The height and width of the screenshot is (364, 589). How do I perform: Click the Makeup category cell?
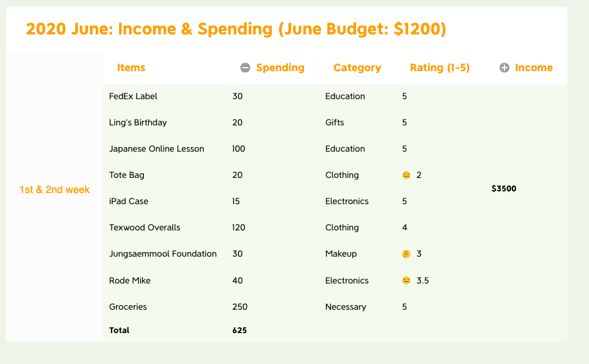click(x=341, y=254)
